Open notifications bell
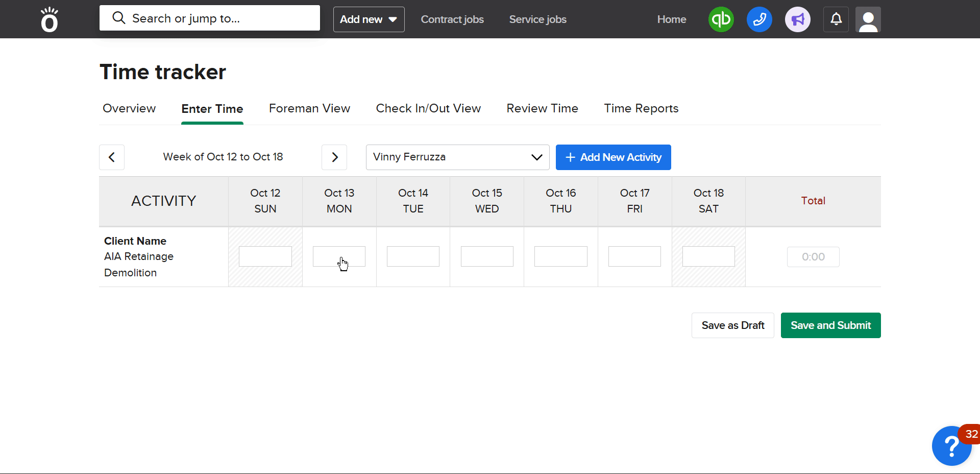The height and width of the screenshot is (474, 980). tap(836, 19)
